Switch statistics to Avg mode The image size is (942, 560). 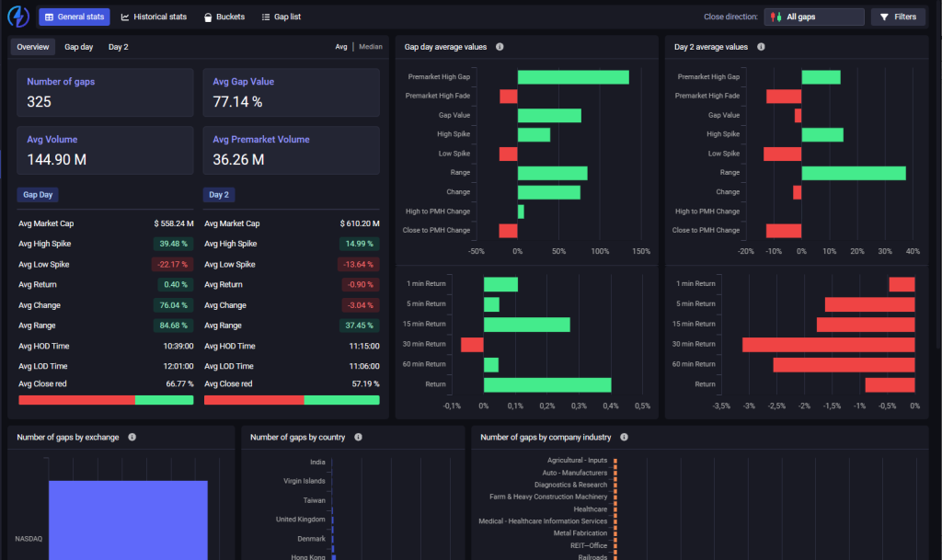(x=341, y=47)
